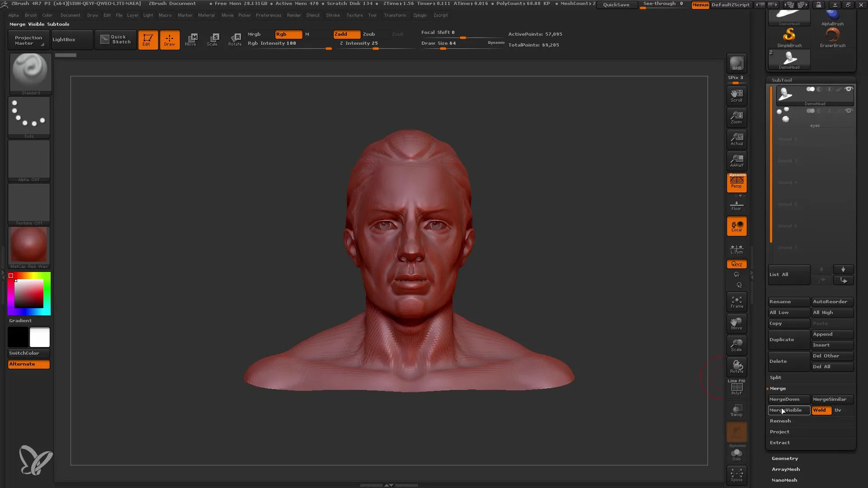Open Xpose view
This screenshot has width=868, height=488.
coord(736,475)
